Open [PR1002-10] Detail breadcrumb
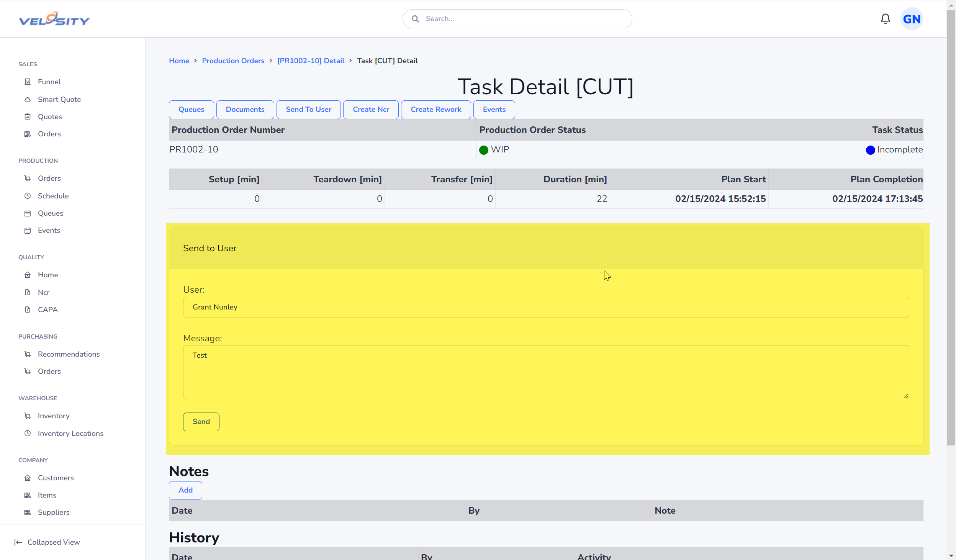Viewport: 956px width, 560px height. 311,61
